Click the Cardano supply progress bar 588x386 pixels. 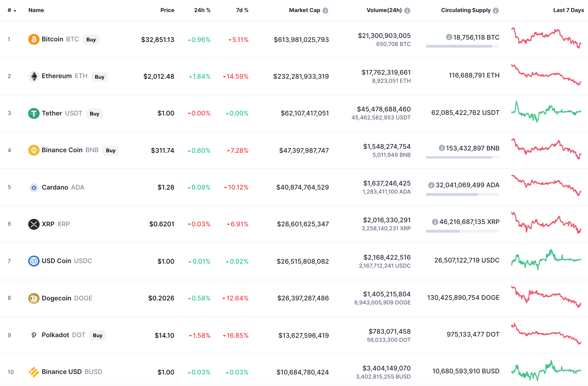coord(463,194)
